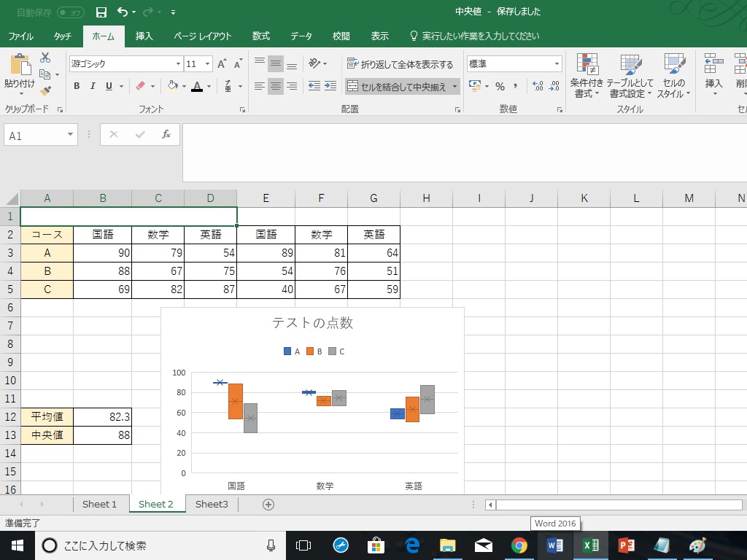This screenshot has height=560, width=747.
Task: Apply Percent Style from the Number group
Action: [x=500, y=86]
